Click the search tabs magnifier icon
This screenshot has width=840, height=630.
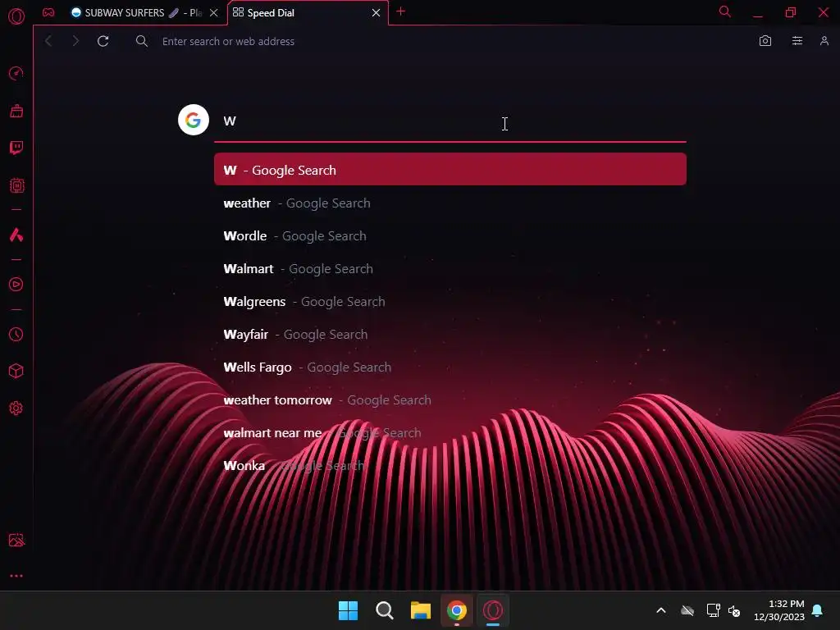click(725, 11)
